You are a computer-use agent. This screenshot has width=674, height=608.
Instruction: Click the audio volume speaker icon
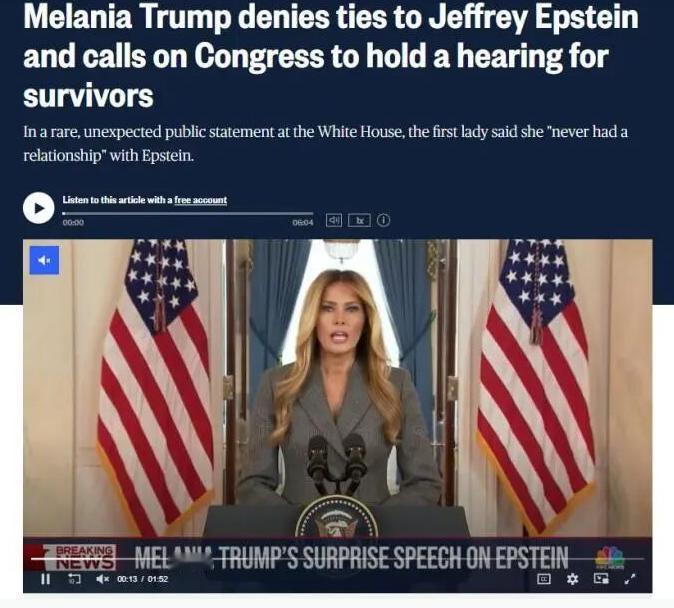334,220
